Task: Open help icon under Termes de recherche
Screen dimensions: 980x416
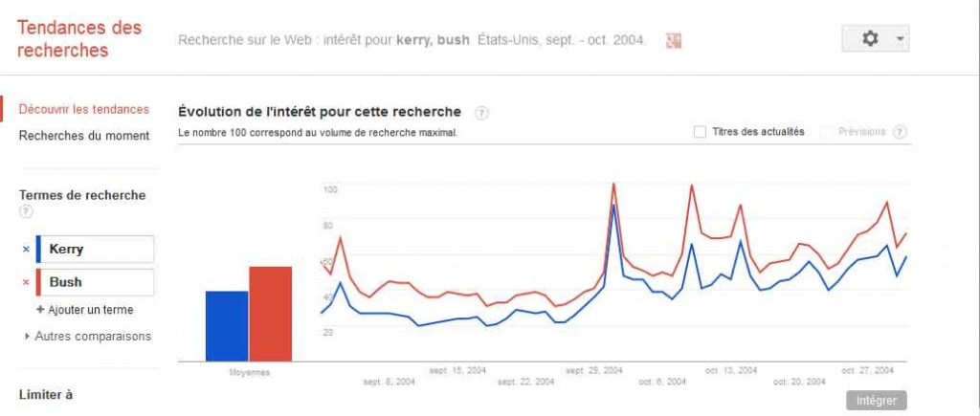Action: pos(26,211)
